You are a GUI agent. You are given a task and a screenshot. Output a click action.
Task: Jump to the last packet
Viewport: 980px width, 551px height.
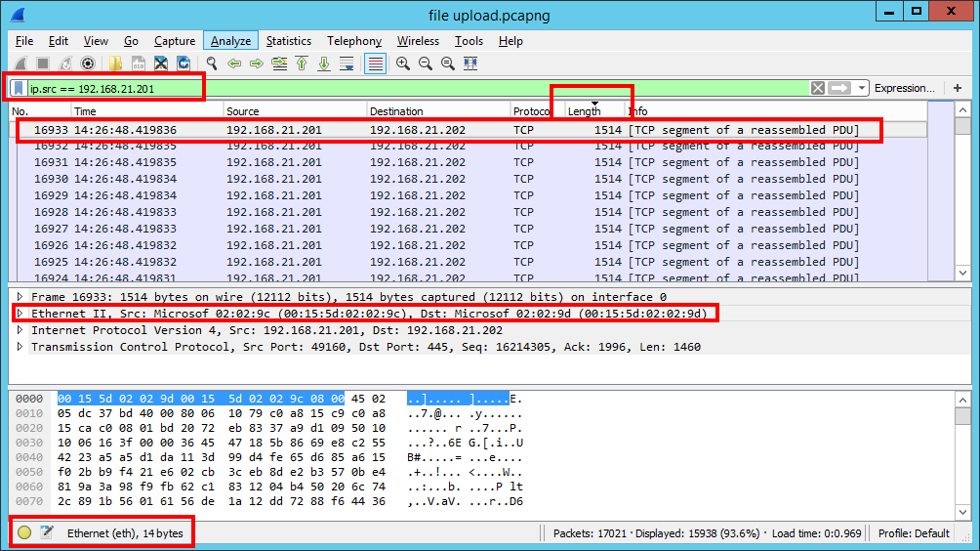click(324, 64)
